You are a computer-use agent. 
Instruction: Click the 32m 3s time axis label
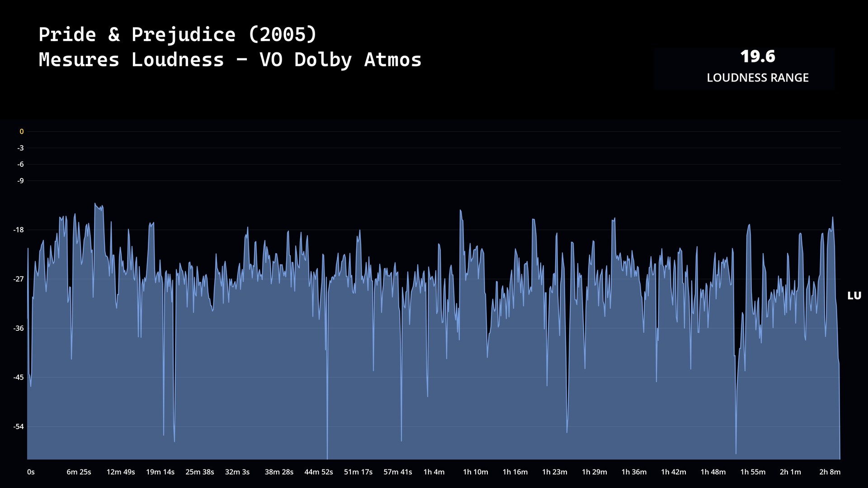pos(237,472)
